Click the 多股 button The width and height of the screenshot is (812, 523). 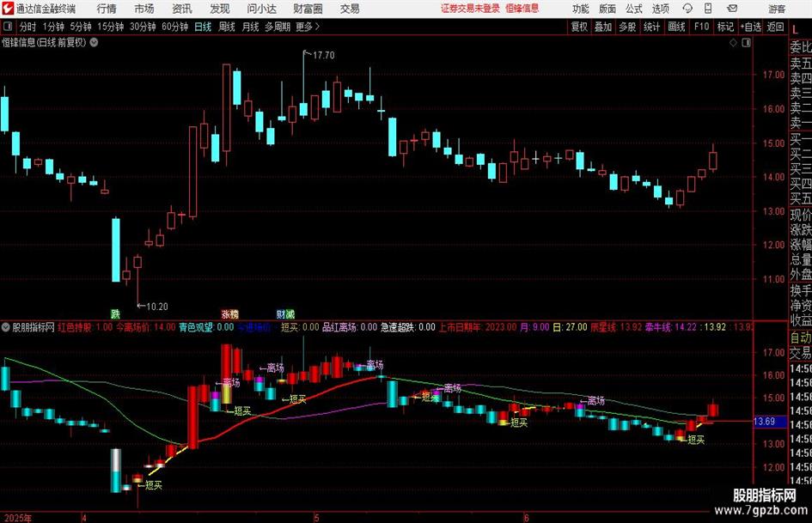627,27
